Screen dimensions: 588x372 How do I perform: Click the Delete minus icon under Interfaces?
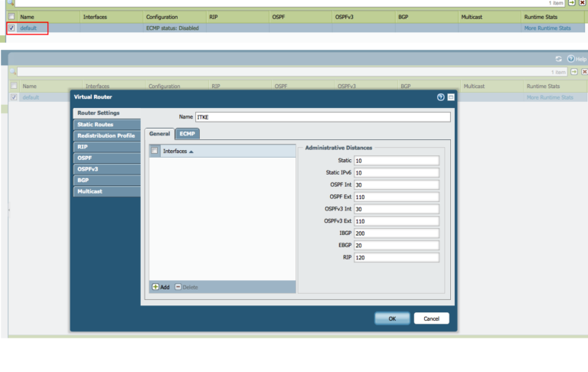[178, 286]
